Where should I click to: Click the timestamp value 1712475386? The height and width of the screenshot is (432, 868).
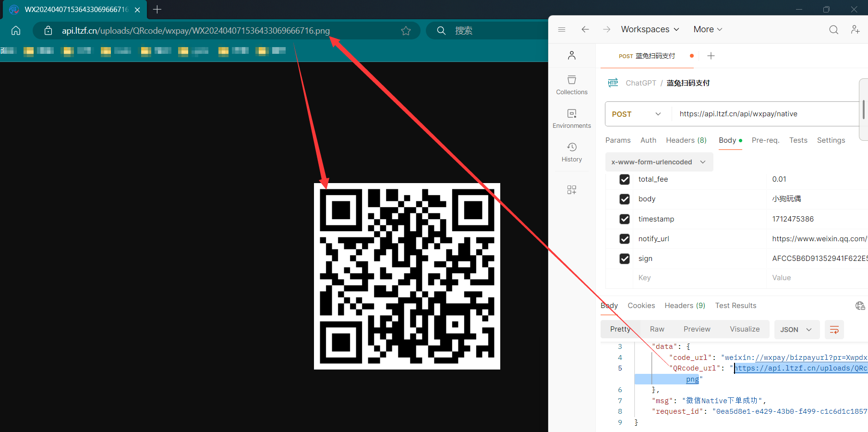793,219
